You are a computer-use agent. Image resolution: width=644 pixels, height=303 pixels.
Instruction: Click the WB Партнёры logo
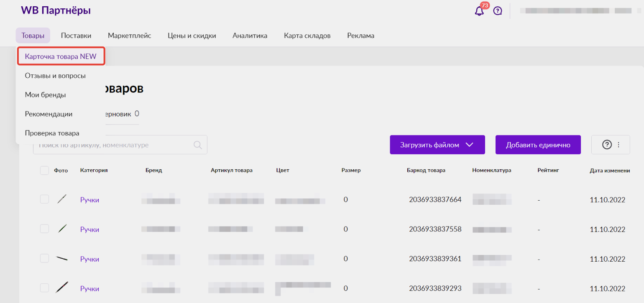pos(56,10)
